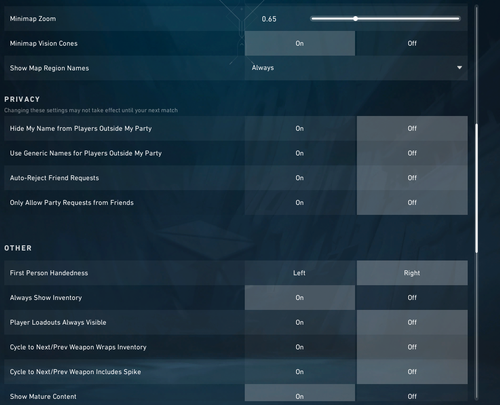Click the Minimap Zoom label
The height and width of the screenshot is (405, 500).
[x=33, y=19]
